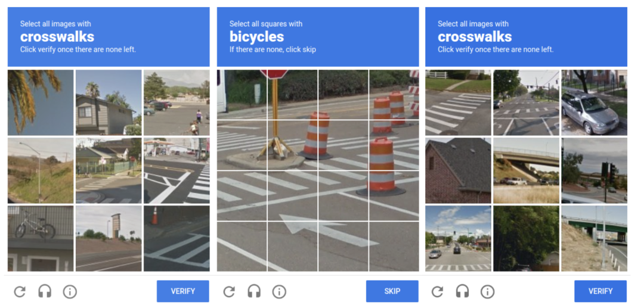This screenshot has height=308, width=644.
Task: Select the tile with the silver minivan
Action: (595, 102)
